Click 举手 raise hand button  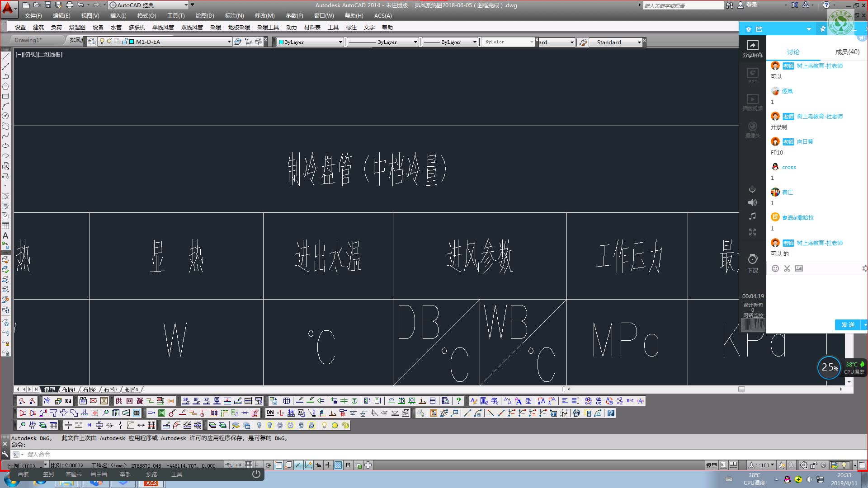125,474
